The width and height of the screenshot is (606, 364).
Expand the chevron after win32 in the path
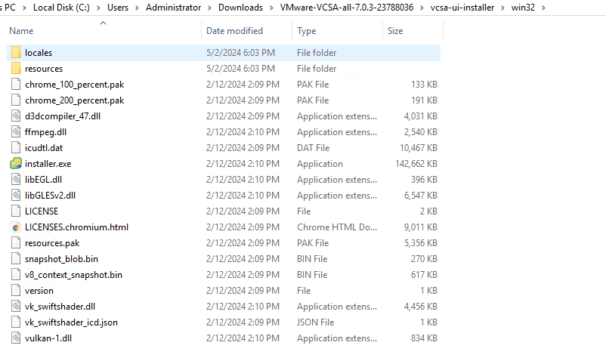(543, 8)
